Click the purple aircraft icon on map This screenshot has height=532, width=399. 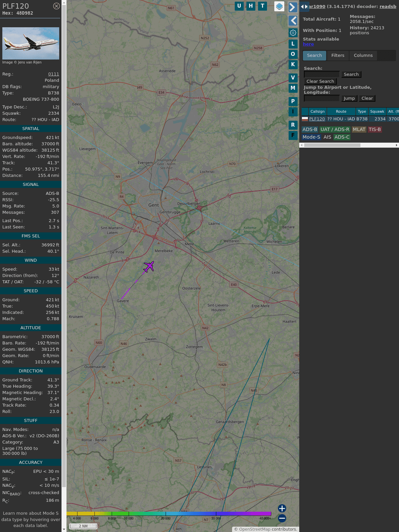pos(149,266)
